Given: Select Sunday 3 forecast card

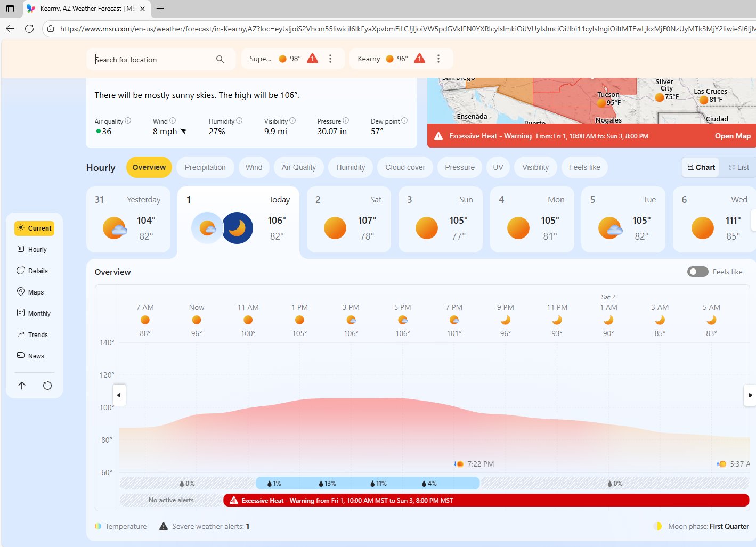Looking at the screenshot, I should (441, 219).
